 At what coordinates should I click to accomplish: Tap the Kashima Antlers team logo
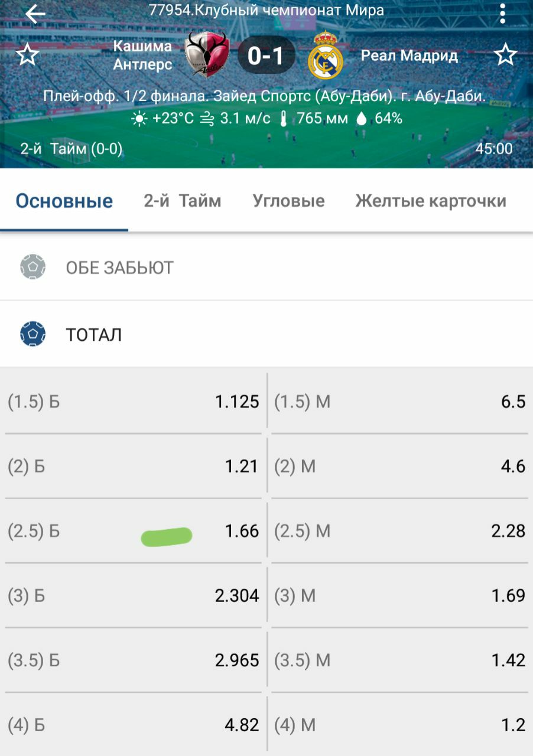click(206, 54)
